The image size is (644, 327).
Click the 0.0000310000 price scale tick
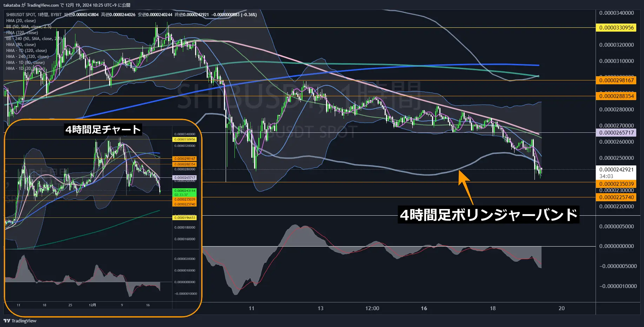point(616,61)
